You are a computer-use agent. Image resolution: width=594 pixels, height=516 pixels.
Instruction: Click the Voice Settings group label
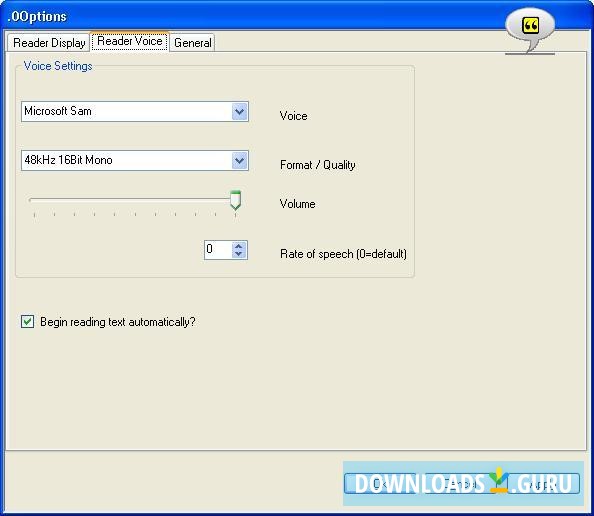(58, 66)
